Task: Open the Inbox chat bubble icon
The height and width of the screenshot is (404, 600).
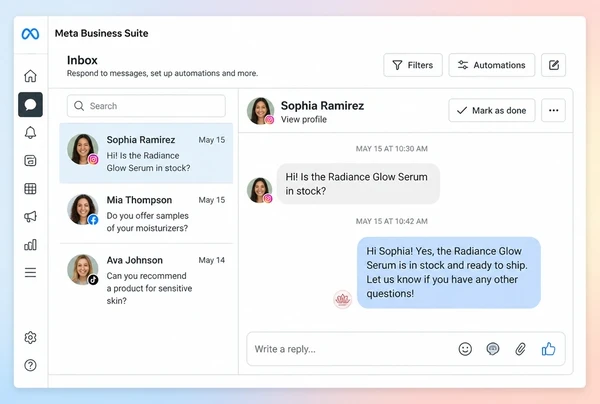Action: (30, 104)
